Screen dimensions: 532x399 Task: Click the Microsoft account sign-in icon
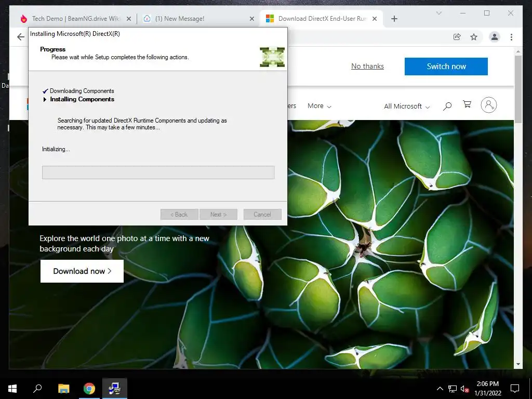pyautogui.click(x=488, y=105)
